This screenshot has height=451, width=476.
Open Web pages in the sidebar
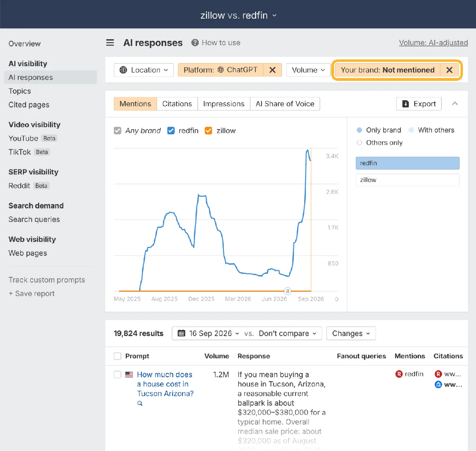click(28, 253)
